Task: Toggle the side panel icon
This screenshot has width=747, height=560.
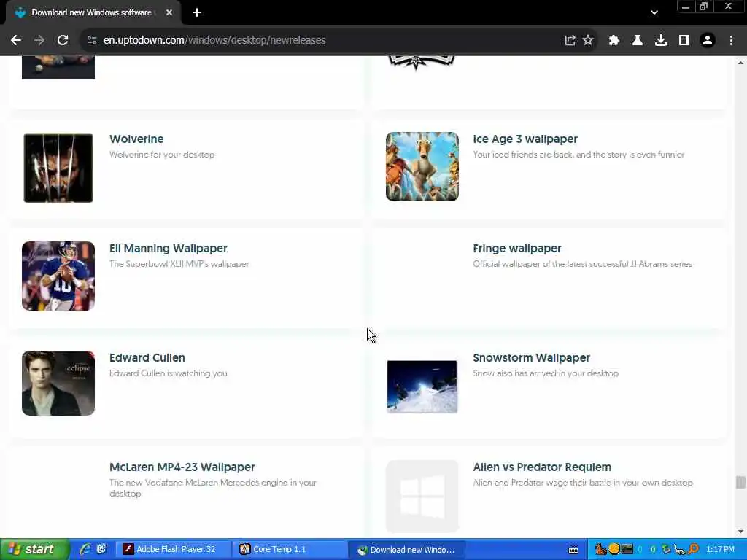Action: coord(684,41)
